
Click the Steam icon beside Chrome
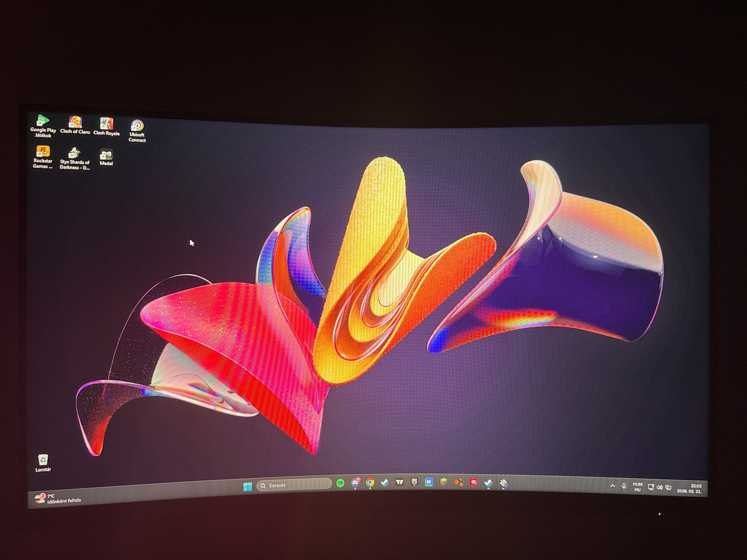385,482
